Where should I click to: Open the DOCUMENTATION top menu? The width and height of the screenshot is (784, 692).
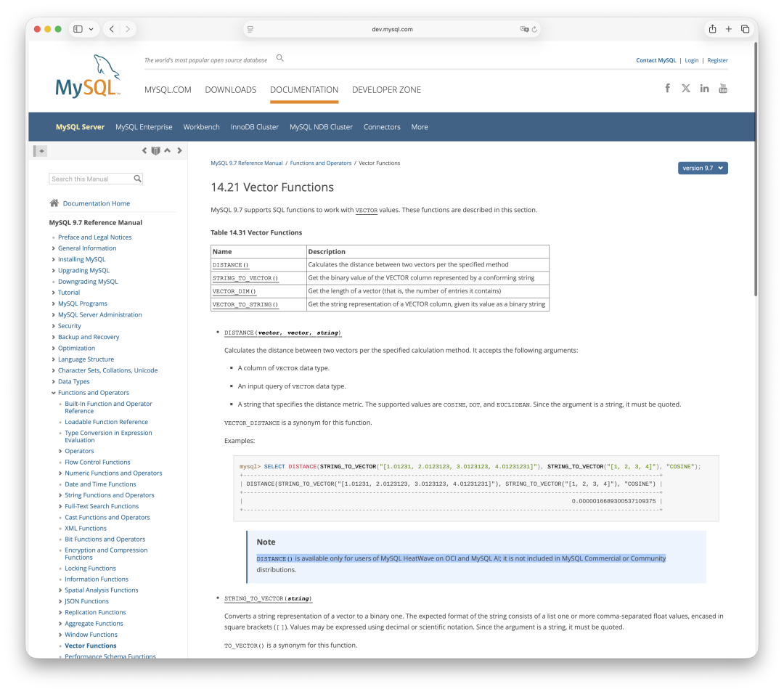click(x=304, y=89)
